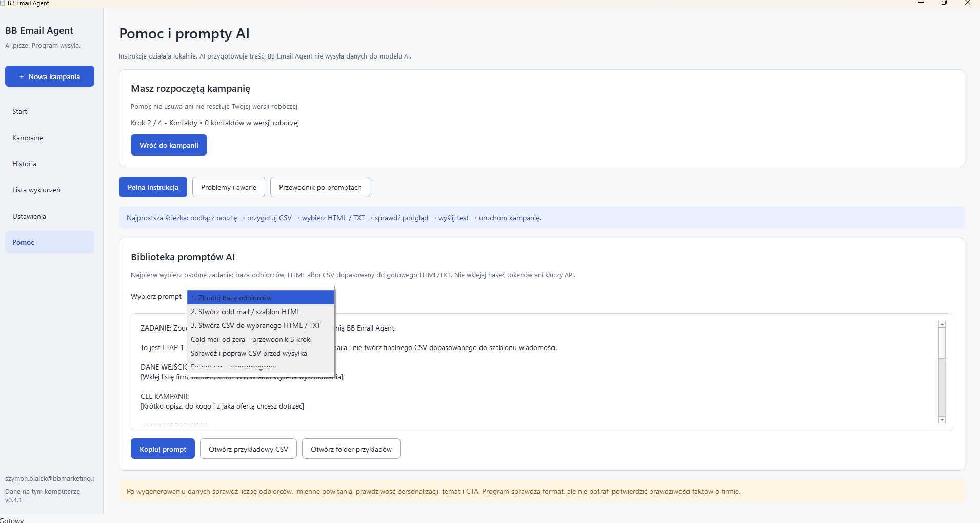Maximize the BB Email Agent window
This screenshot has height=523, width=980.
[944, 3]
